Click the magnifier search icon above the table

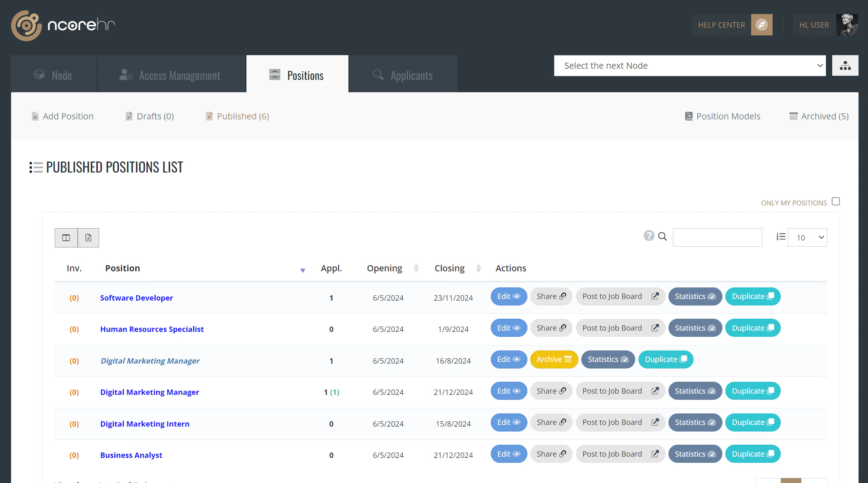pyautogui.click(x=663, y=237)
